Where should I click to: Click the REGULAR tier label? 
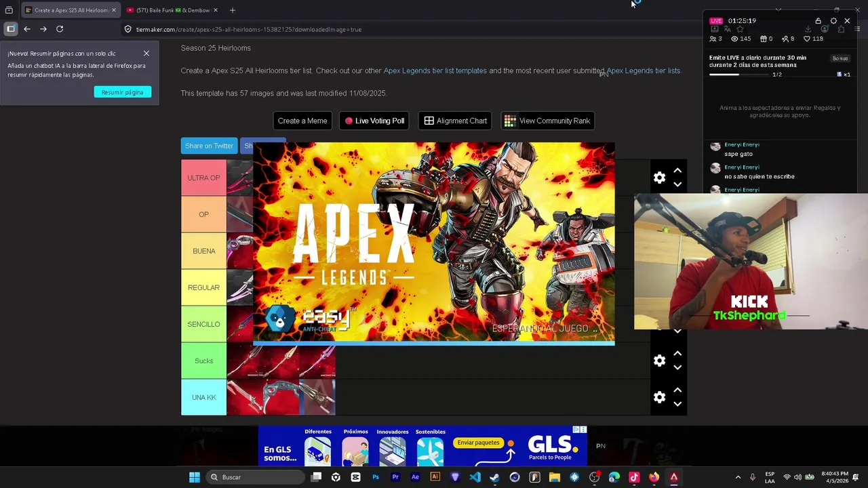(203, 287)
